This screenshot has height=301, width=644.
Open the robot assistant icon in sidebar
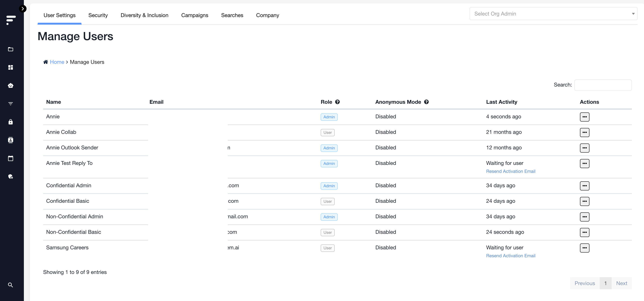tap(10, 86)
